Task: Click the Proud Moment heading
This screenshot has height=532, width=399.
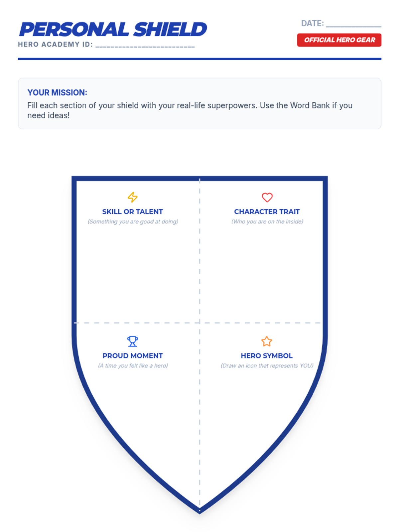Action: point(133,356)
